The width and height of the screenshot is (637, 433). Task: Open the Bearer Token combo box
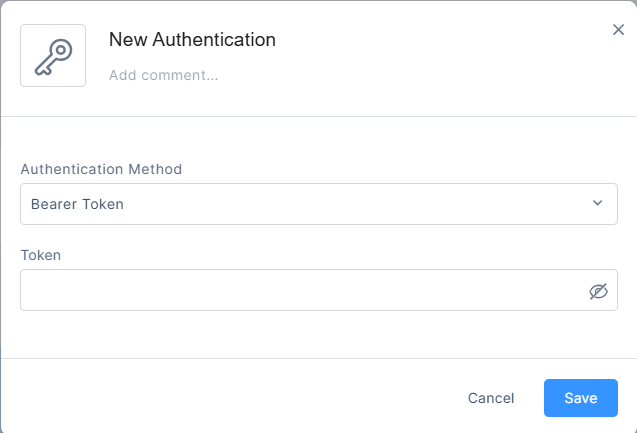click(318, 204)
